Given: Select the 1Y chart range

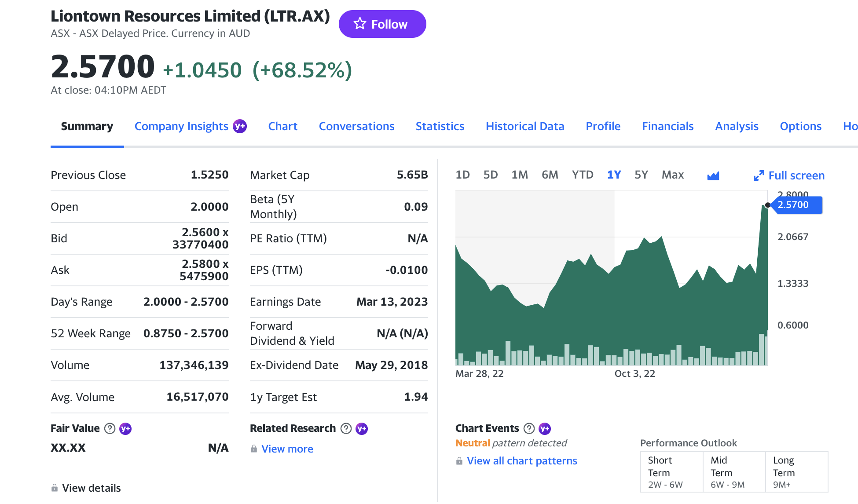Looking at the screenshot, I should (x=614, y=175).
